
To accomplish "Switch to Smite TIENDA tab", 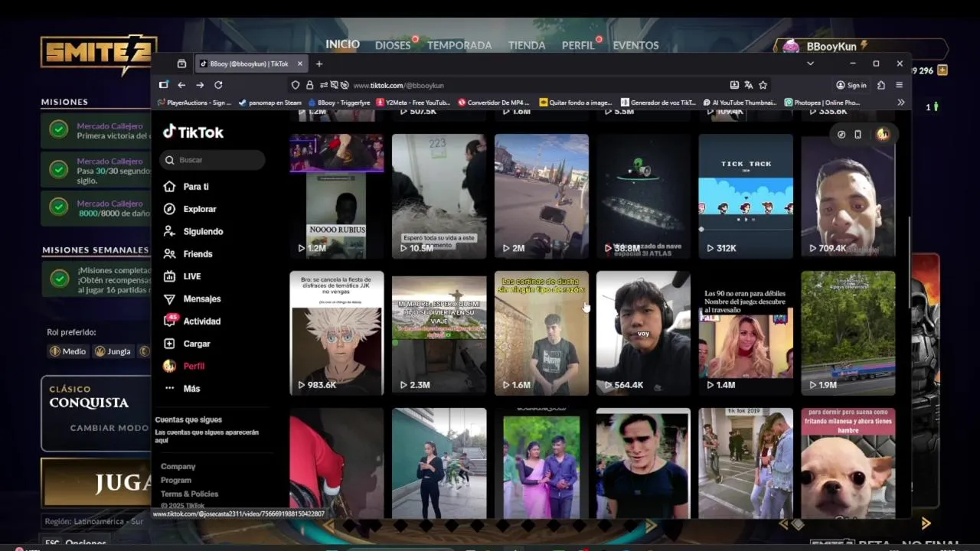I will pos(527,45).
